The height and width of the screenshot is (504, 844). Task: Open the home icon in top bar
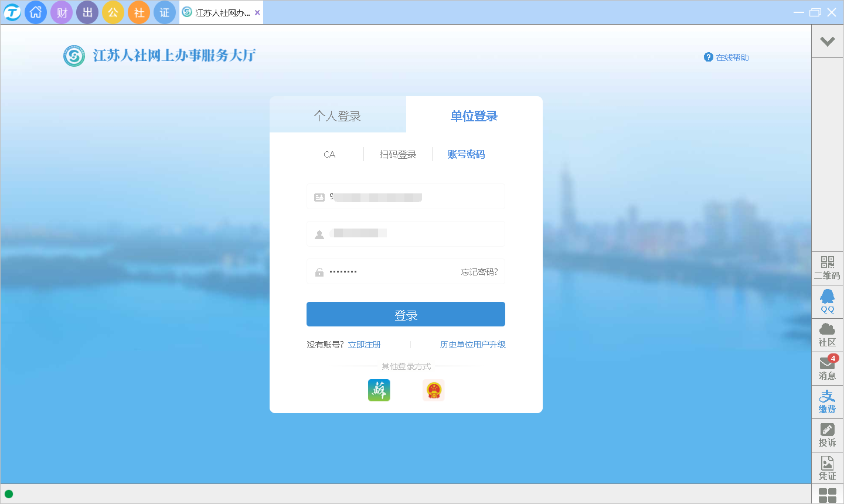[36, 12]
